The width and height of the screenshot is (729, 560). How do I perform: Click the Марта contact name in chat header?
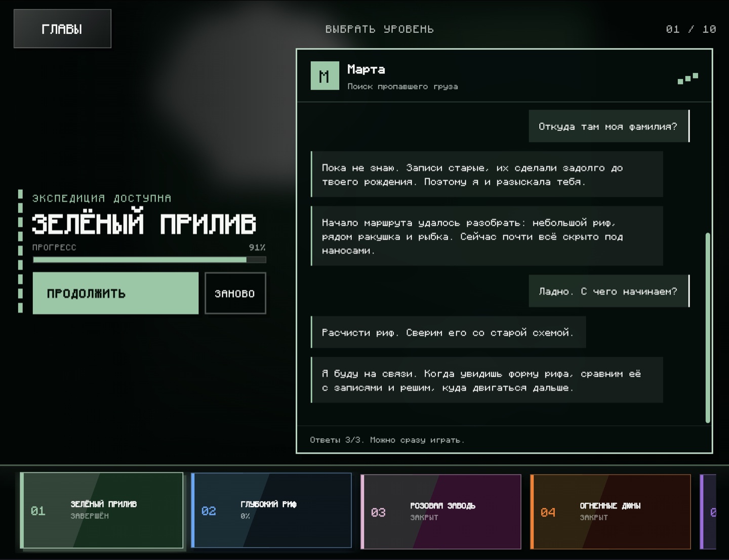pos(366,69)
